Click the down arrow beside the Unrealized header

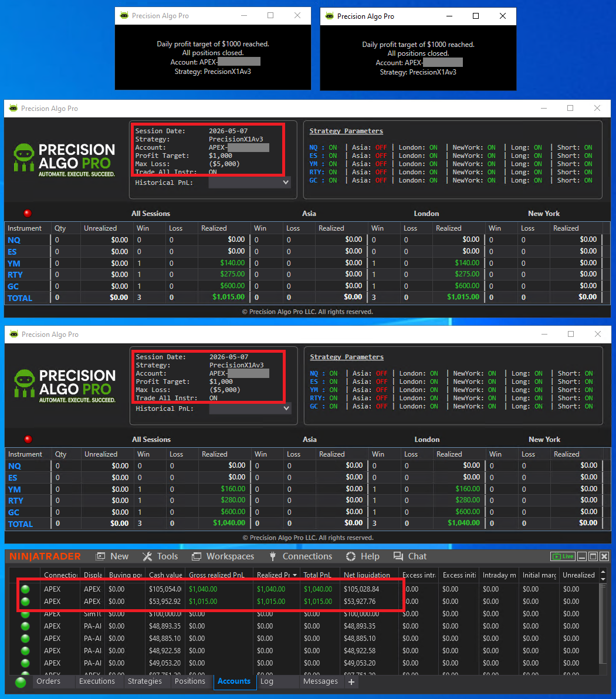click(x=603, y=579)
